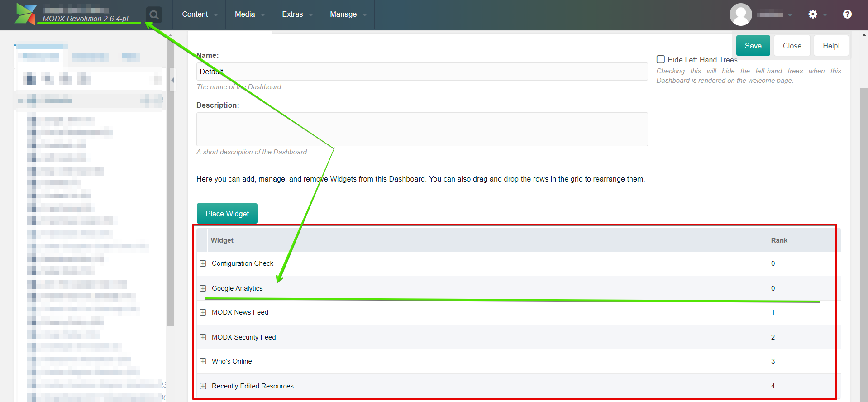Select the MODX Security Feed widget name

(244, 337)
